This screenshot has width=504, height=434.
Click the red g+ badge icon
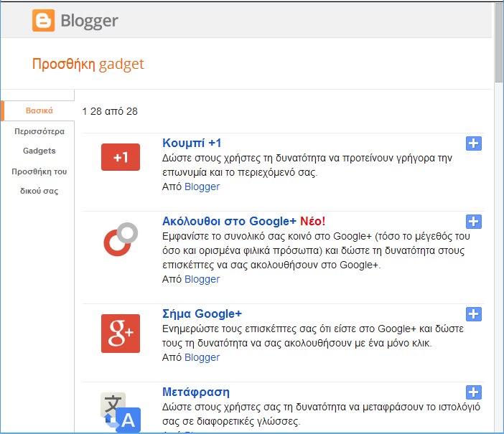tap(121, 333)
